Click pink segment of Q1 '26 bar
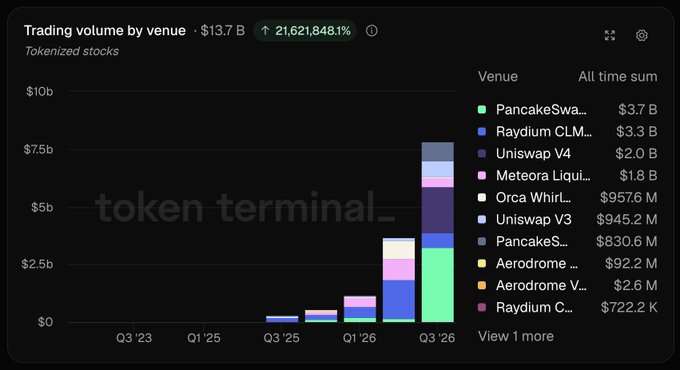The height and width of the screenshot is (370, 680). point(360,302)
